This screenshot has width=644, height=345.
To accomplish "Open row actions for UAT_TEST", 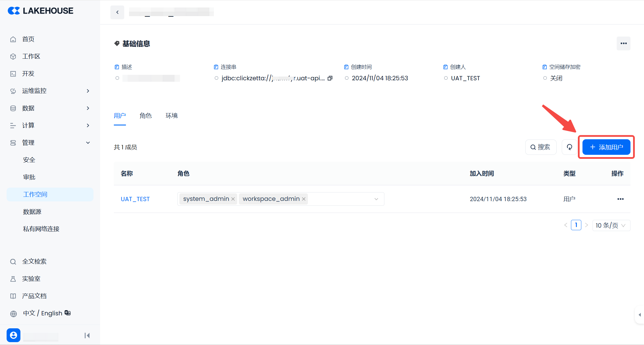I will pos(620,199).
